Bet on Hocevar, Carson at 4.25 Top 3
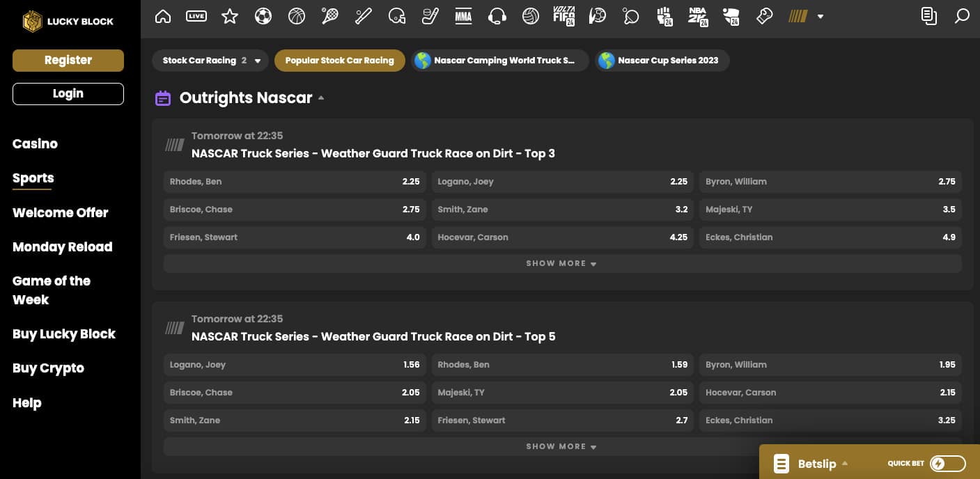 click(563, 237)
